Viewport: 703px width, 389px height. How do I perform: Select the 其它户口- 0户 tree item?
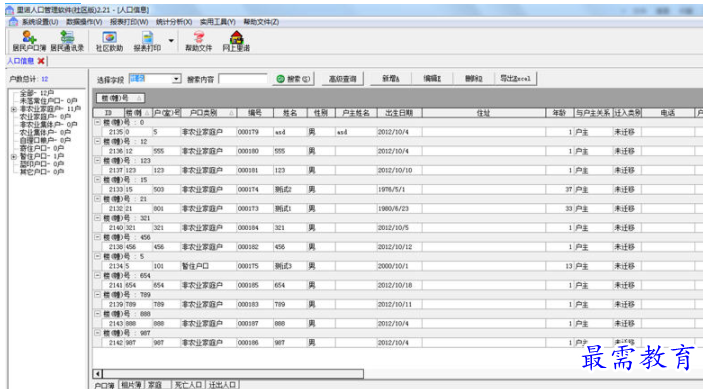click(x=42, y=172)
